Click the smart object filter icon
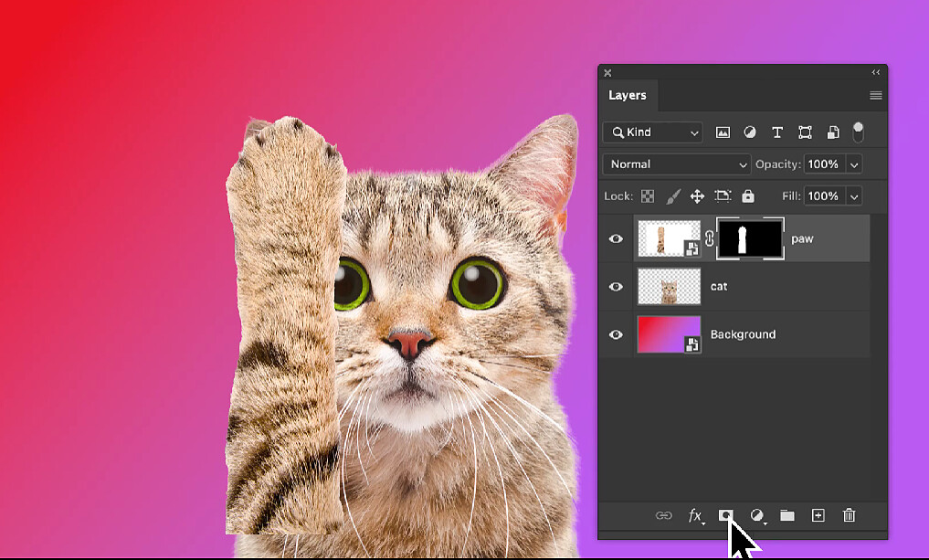929x560 pixels. coord(832,132)
